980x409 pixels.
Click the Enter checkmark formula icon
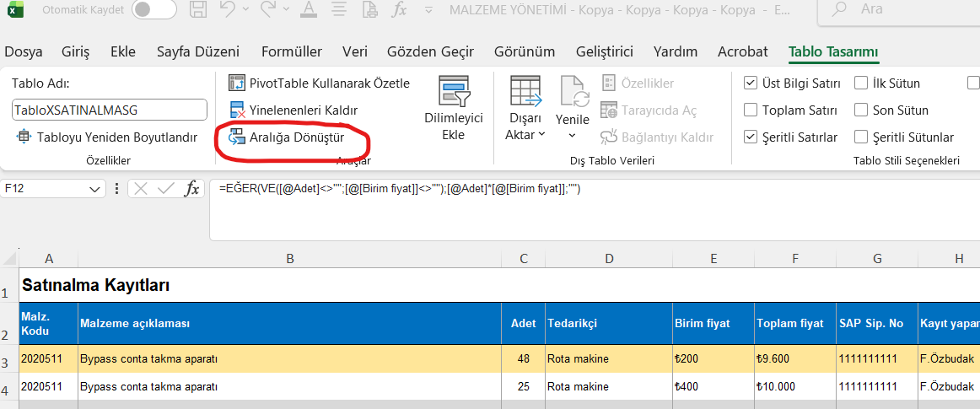point(165,189)
